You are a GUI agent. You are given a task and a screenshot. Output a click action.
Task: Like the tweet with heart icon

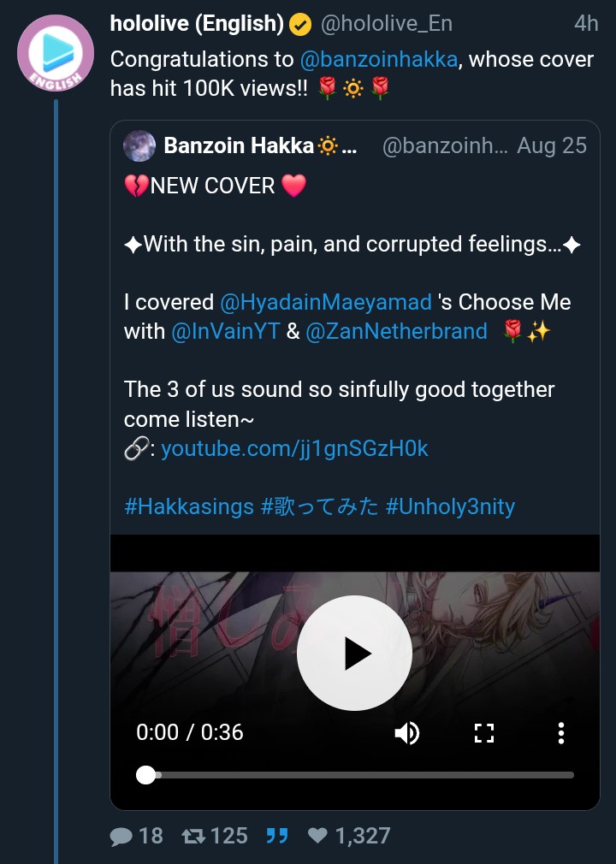[317, 836]
